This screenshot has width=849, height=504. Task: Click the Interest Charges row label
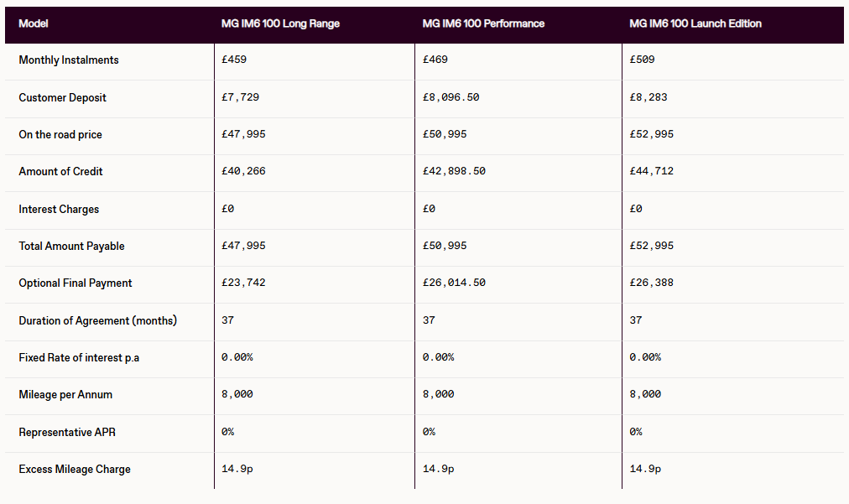tap(59, 209)
